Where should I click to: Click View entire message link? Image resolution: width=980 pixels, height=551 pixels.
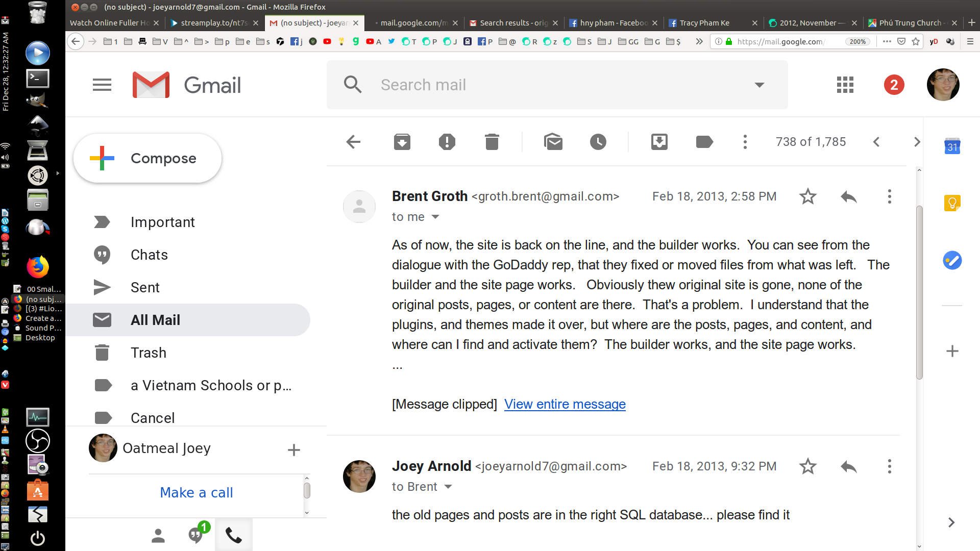click(x=565, y=404)
